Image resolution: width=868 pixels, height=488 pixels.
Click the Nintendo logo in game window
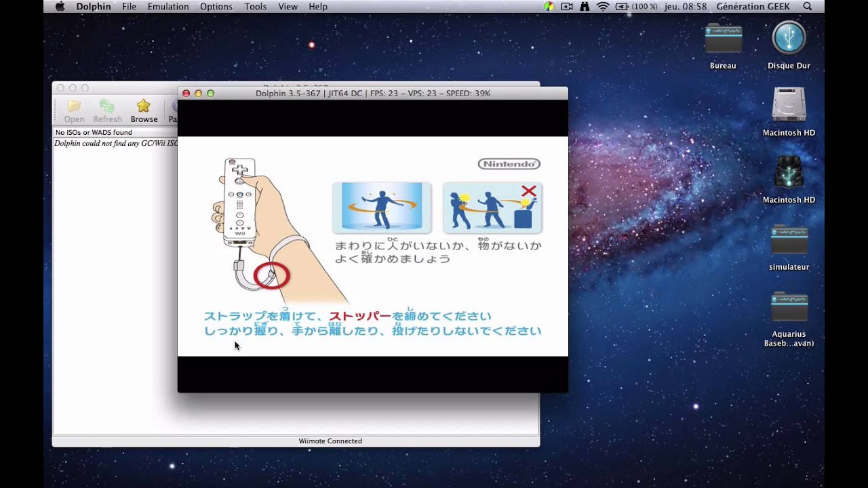click(x=509, y=163)
